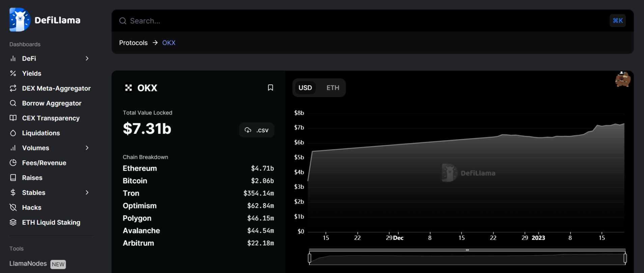Screen dimensions: 644x273
Task: Select USD chart denomination
Action: [305, 88]
